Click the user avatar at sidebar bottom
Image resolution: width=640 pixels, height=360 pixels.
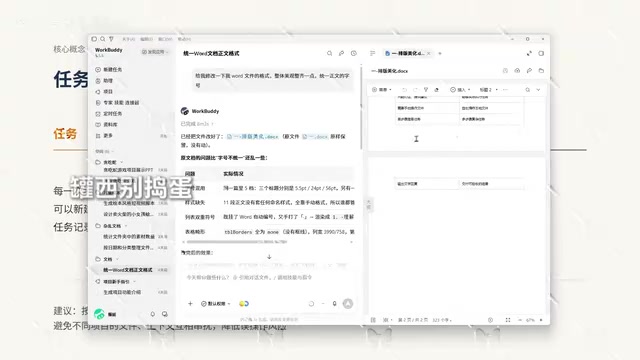(99, 314)
